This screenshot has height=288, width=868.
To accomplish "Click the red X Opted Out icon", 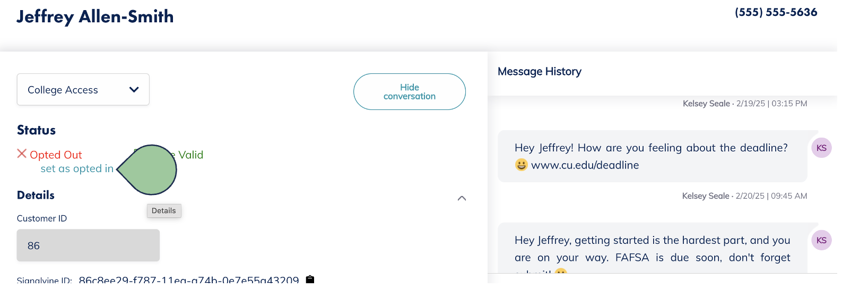I will click(x=22, y=154).
